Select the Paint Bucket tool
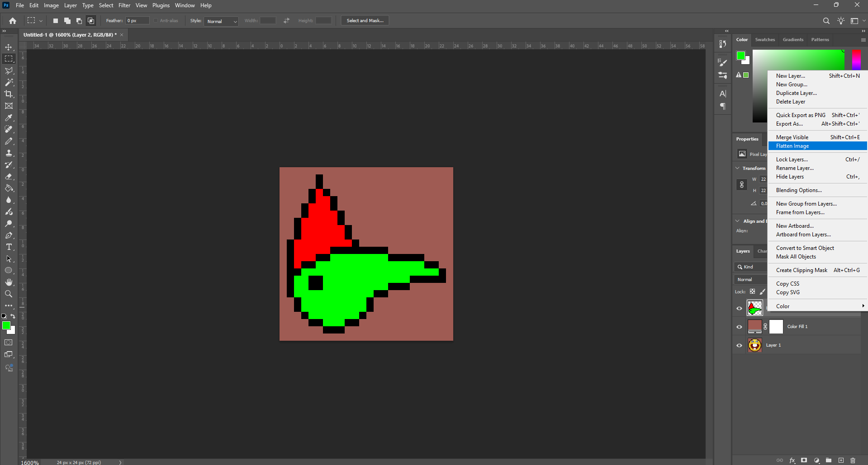868x465 pixels. [9, 188]
